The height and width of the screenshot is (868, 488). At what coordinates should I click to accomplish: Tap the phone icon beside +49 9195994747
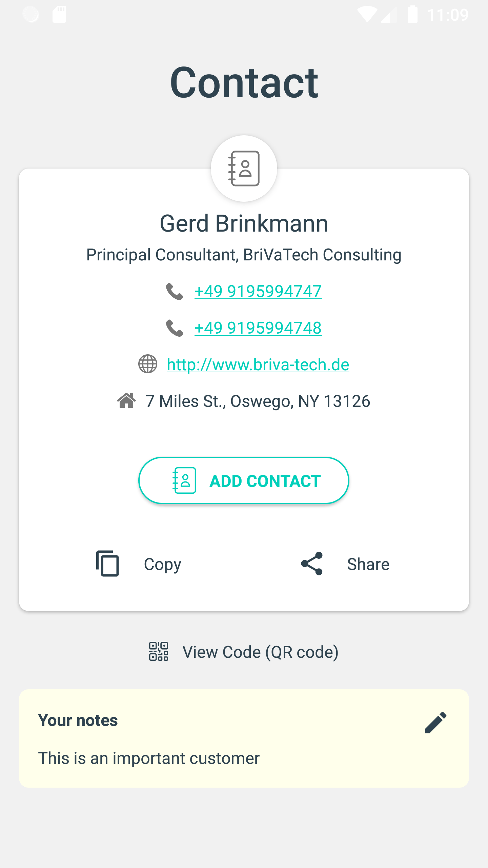[175, 291]
